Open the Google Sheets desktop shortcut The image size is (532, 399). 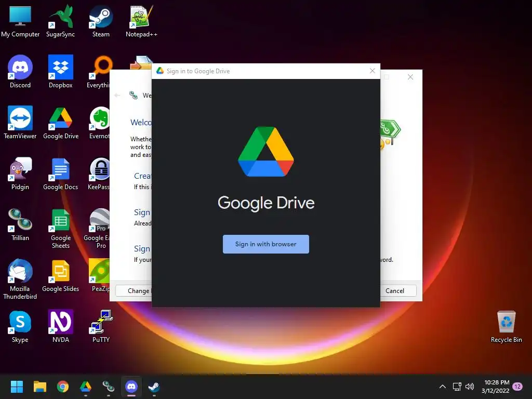[61, 229]
